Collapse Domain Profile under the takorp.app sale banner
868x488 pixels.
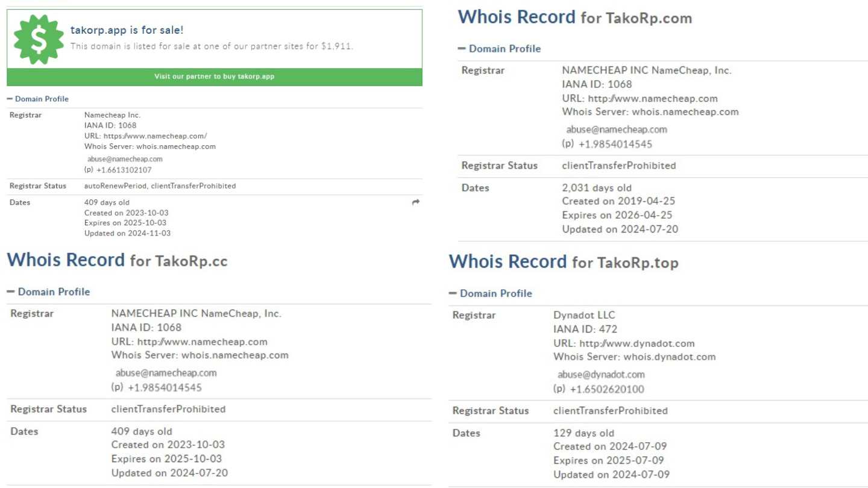pos(38,99)
